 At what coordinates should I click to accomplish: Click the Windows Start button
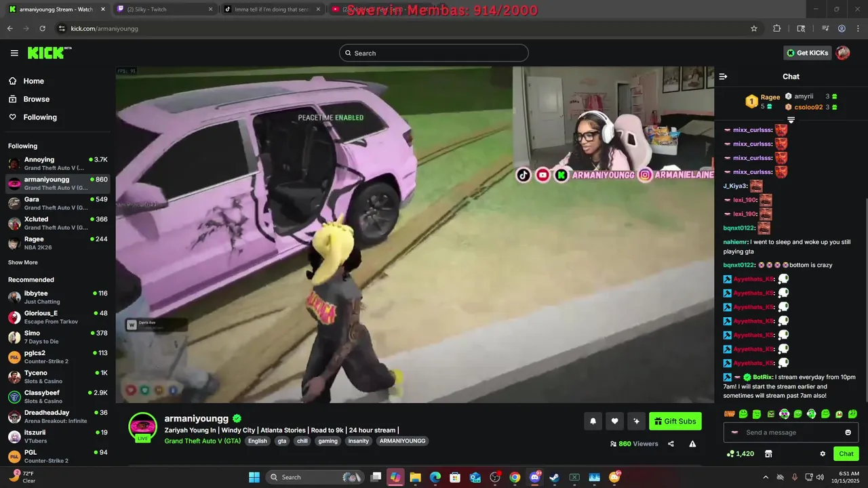point(254,477)
